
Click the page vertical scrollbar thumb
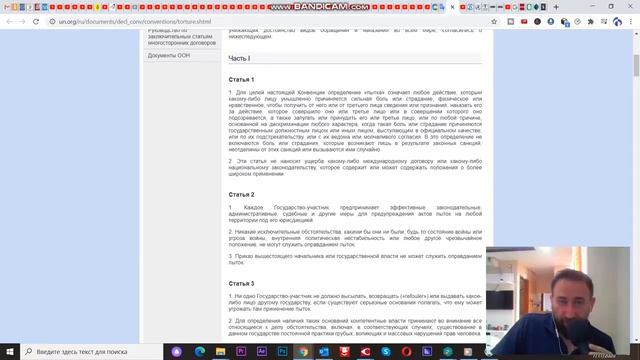636,65
